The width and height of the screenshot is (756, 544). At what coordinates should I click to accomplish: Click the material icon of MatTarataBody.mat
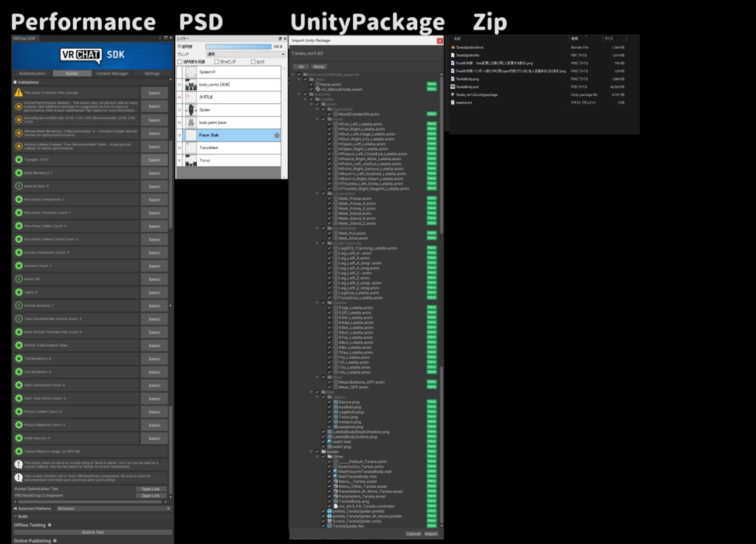tap(336, 476)
